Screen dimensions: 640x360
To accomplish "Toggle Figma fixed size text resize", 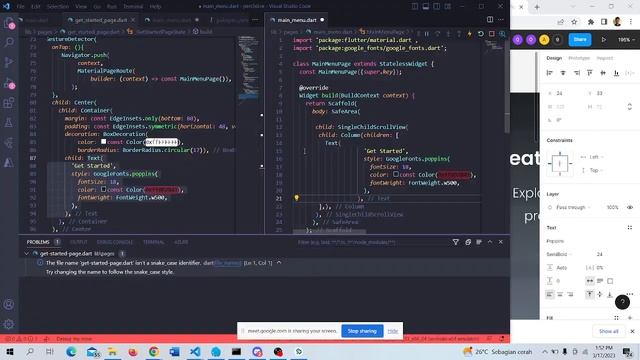I will click(610, 281).
